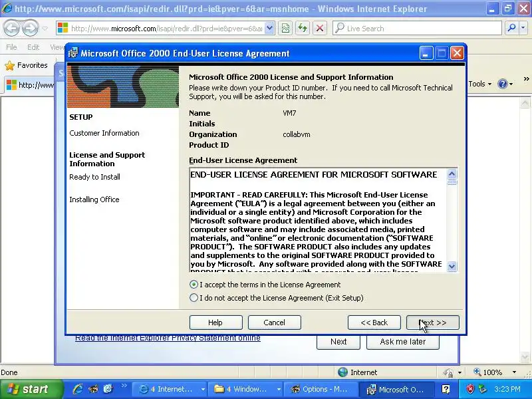This screenshot has height=399, width=532.
Task: Refresh the page with refresh icon
Action: (x=303, y=29)
